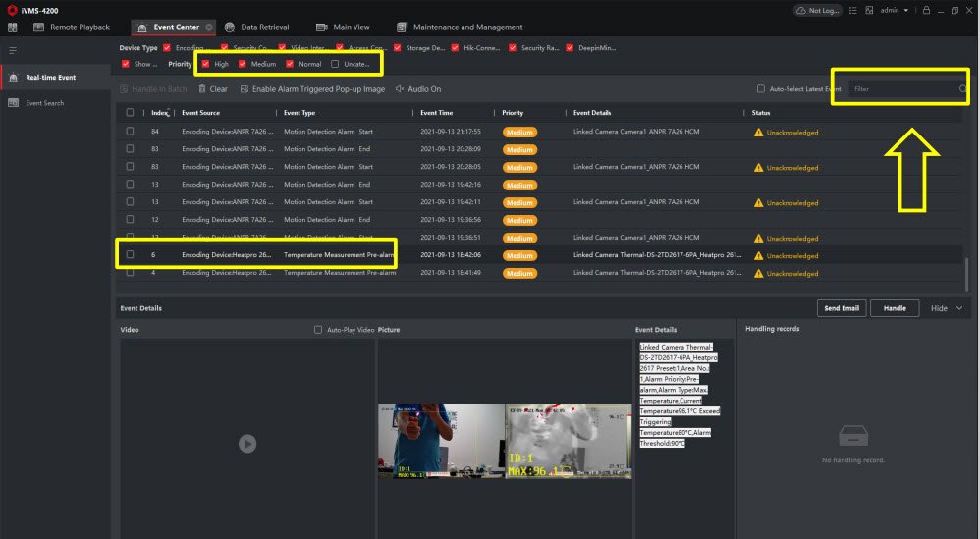Screen dimensions: 980x539
Task: Sort by Index column header
Action: [160, 113]
